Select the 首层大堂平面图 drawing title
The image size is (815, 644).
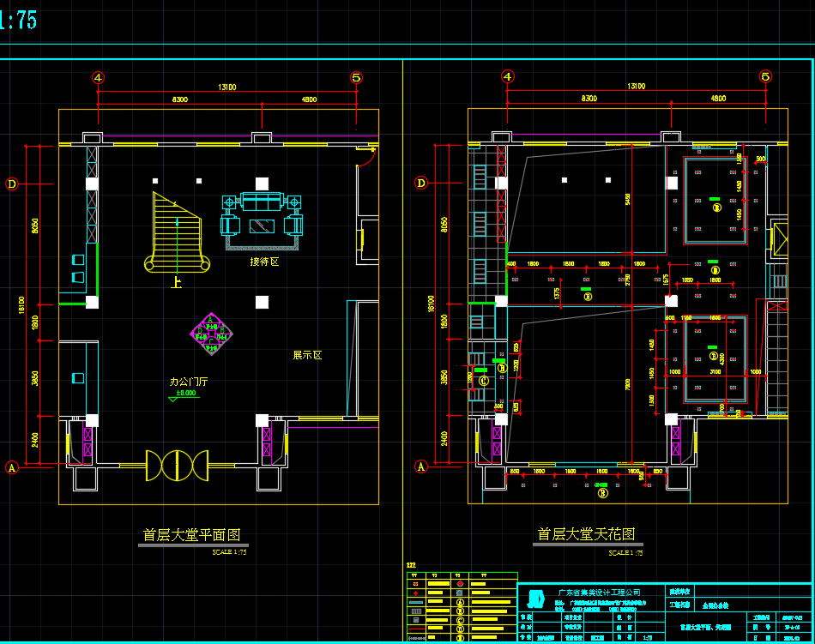point(192,535)
